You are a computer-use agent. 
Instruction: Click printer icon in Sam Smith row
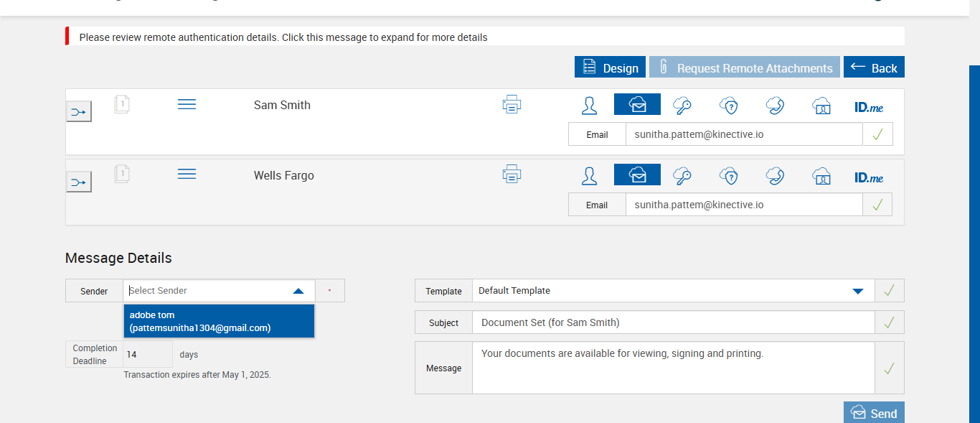pyautogui.click(x=512, y=105)
